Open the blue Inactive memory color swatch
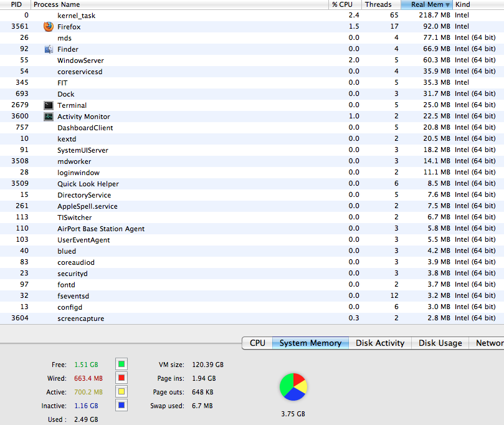Screen dimensions: 504x425 click(x=121, y=406)
